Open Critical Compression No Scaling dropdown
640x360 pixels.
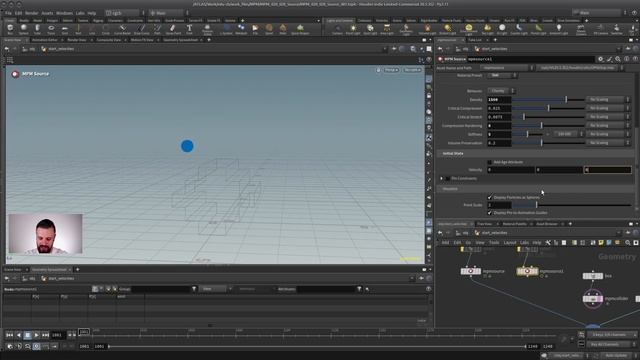pyautogui.click(x=608, y=108)
